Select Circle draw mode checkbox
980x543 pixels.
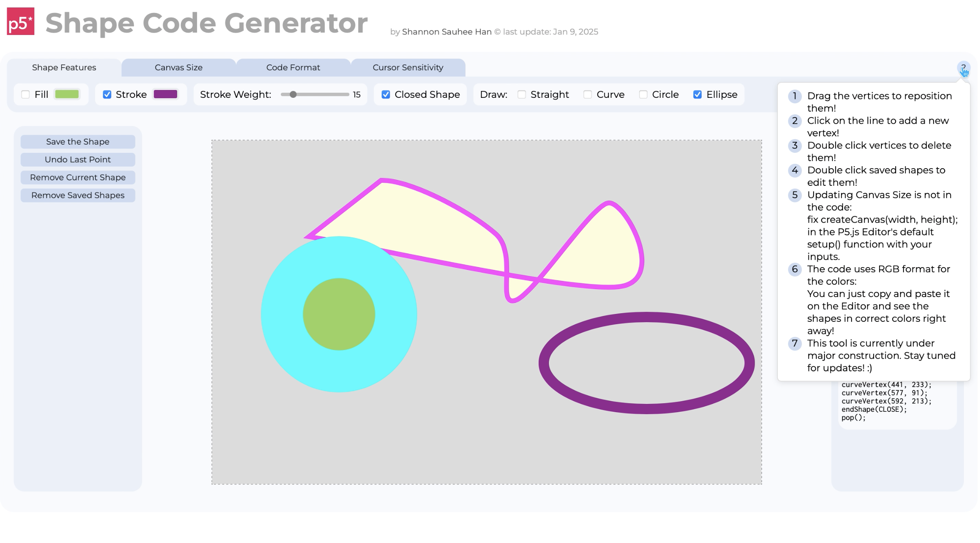pyautogui.click(x=643, y=95)
